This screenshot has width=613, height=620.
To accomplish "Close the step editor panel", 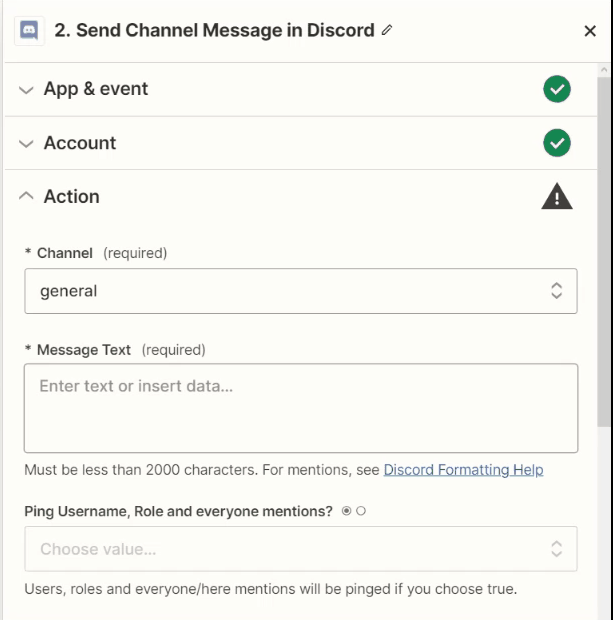I will 590,31.
